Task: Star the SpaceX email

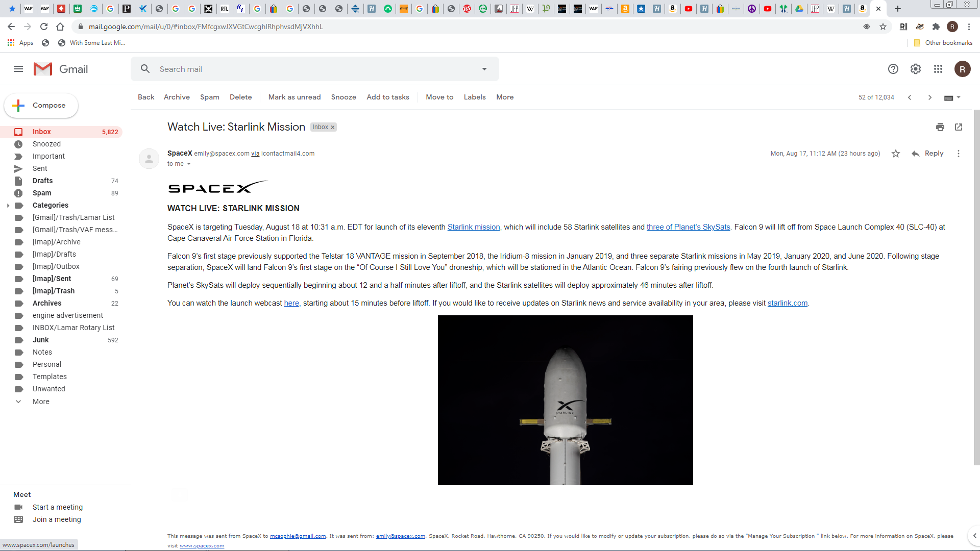Action: point(895,154)
